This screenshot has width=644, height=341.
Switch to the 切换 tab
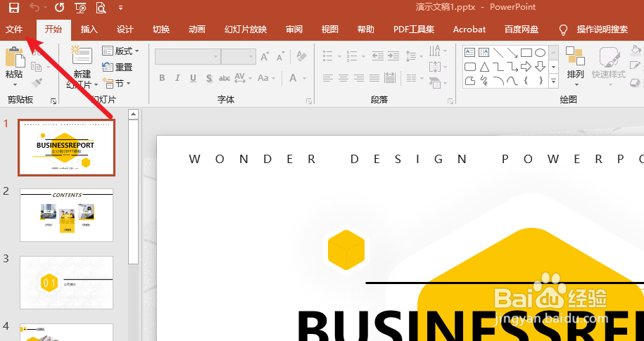pyautogui.click(x=161, y=30)
